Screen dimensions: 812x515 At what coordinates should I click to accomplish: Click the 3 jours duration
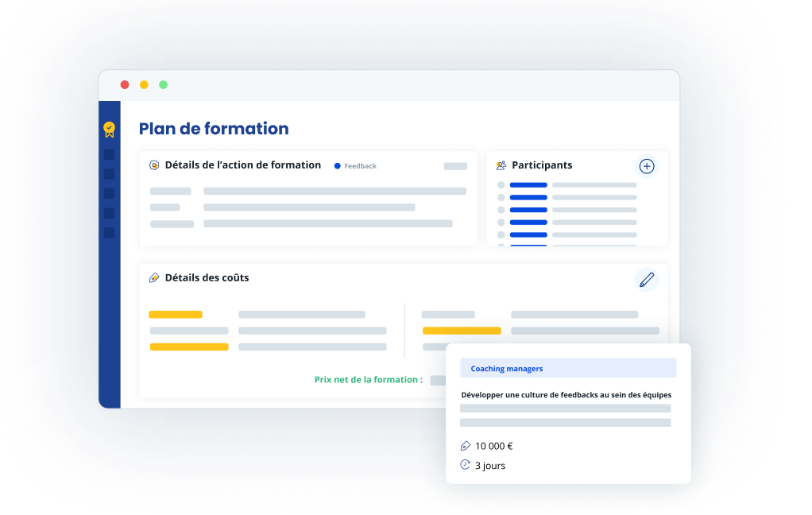(x=490, y=466)
